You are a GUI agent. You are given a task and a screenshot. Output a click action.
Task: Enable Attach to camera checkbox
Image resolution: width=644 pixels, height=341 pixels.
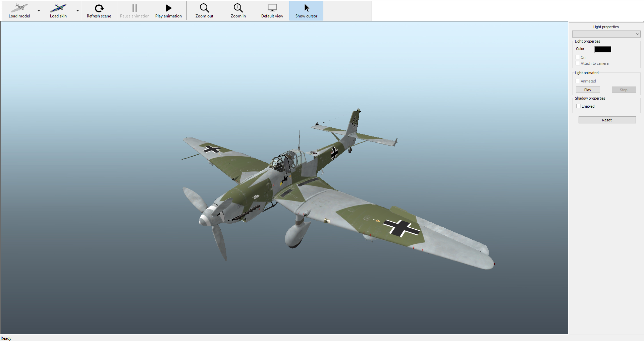click(x=578, y=63)
